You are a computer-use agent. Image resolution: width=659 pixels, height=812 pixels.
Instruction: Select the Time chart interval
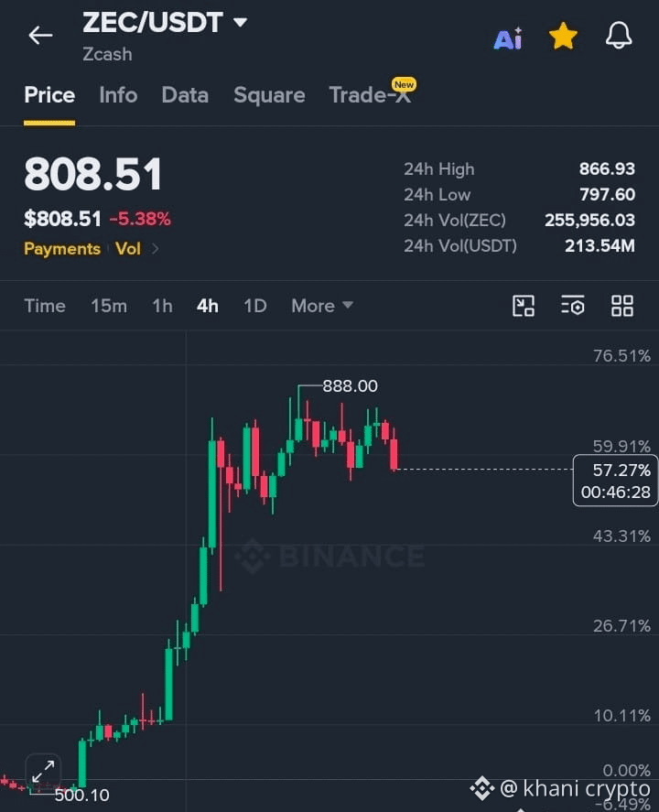click(x=45, y=306)
